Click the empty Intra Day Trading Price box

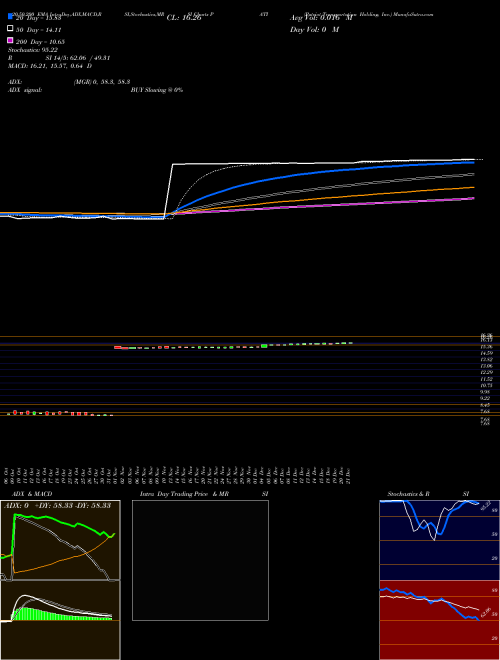pos(200,560)
